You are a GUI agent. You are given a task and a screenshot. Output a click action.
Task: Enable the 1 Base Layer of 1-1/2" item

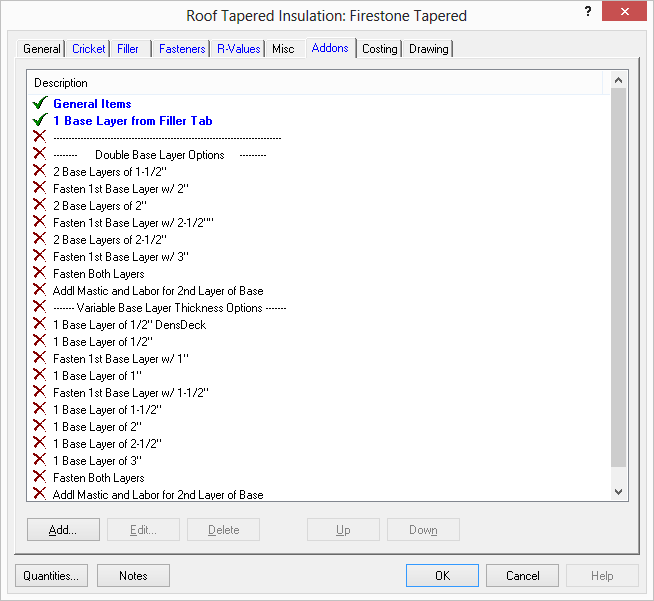(x=39, y=409)
